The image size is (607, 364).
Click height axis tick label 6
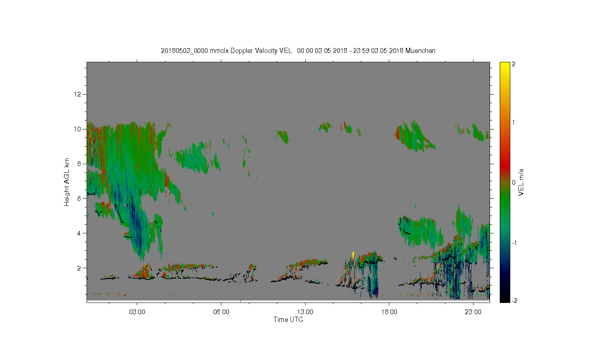click(x=79, y=199)
